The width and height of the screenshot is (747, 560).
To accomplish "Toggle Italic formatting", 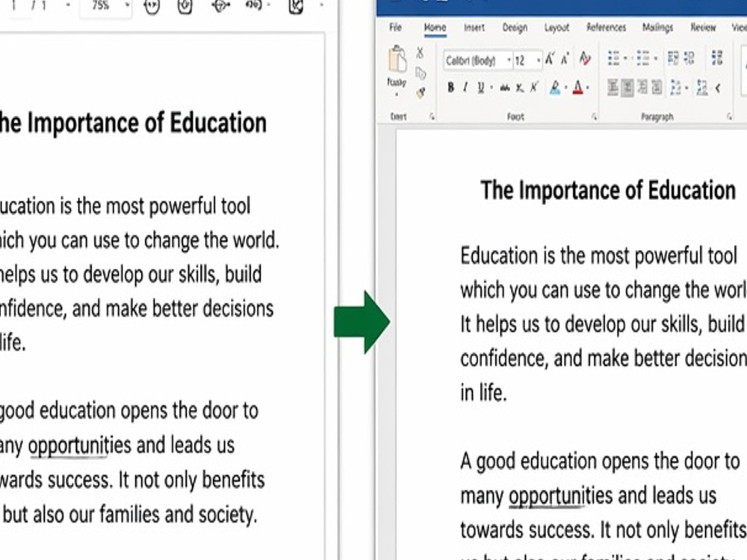I will [465, 87].
